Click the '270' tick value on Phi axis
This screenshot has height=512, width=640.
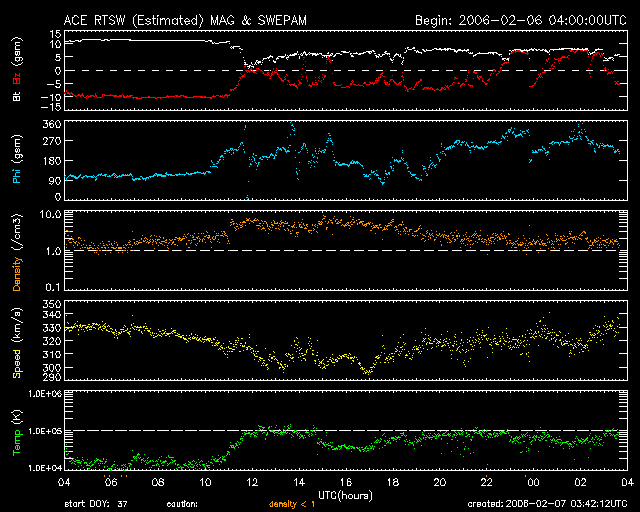click(52, 141)
